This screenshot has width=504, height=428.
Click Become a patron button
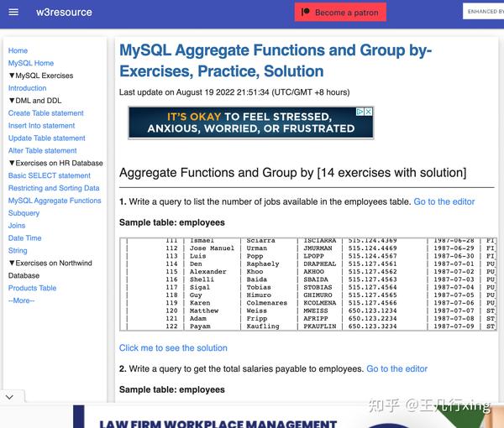click(340, 13)
